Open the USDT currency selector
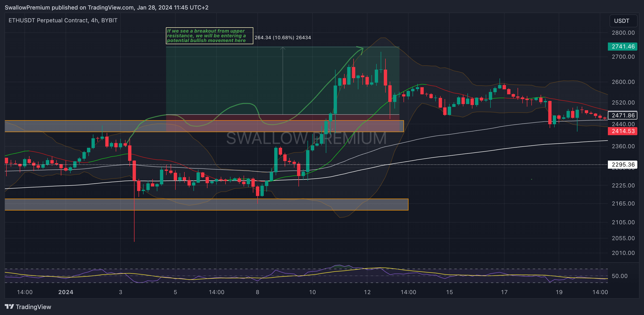This screenshot has height=315, width=644. (623, 21)
